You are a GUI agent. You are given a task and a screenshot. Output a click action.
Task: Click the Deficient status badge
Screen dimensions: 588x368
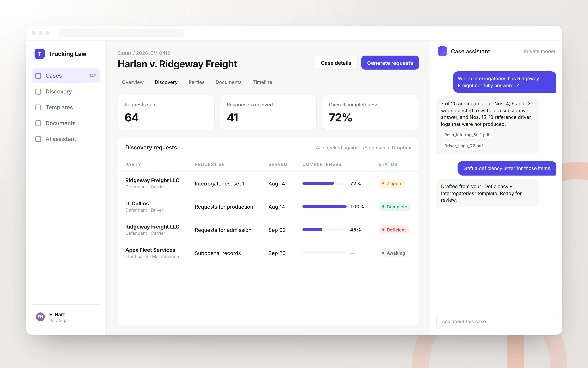(394, 230)
